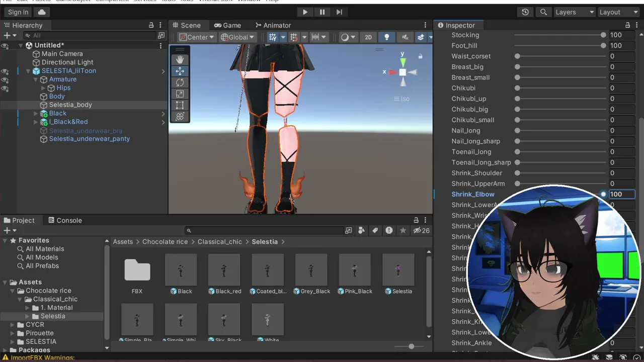
Task: Toggle scene lighting with the bulb icon
Action: point(386,37)
